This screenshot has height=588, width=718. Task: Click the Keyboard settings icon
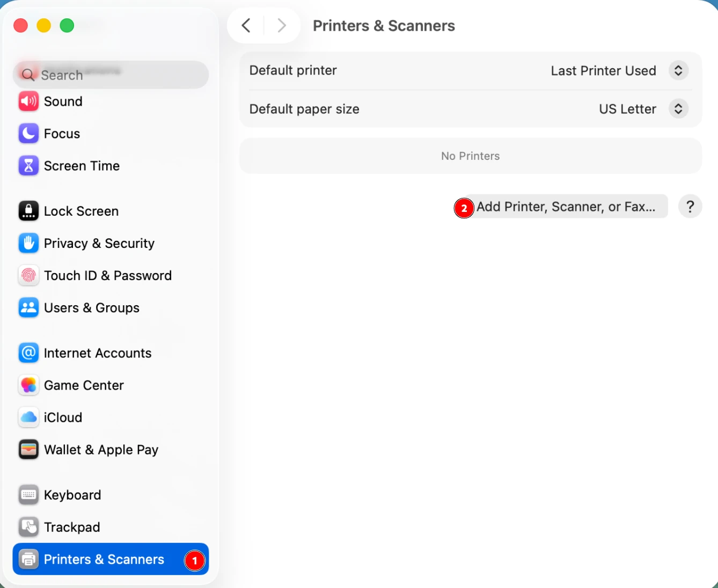click(28, 495)
